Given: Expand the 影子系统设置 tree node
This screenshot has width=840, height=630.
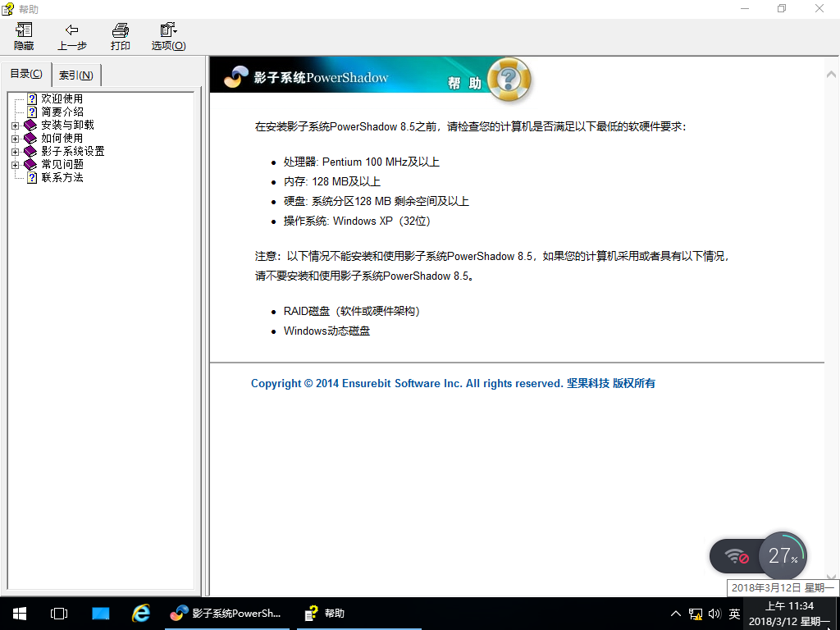Looking at the screenshot, I should 15,152.
